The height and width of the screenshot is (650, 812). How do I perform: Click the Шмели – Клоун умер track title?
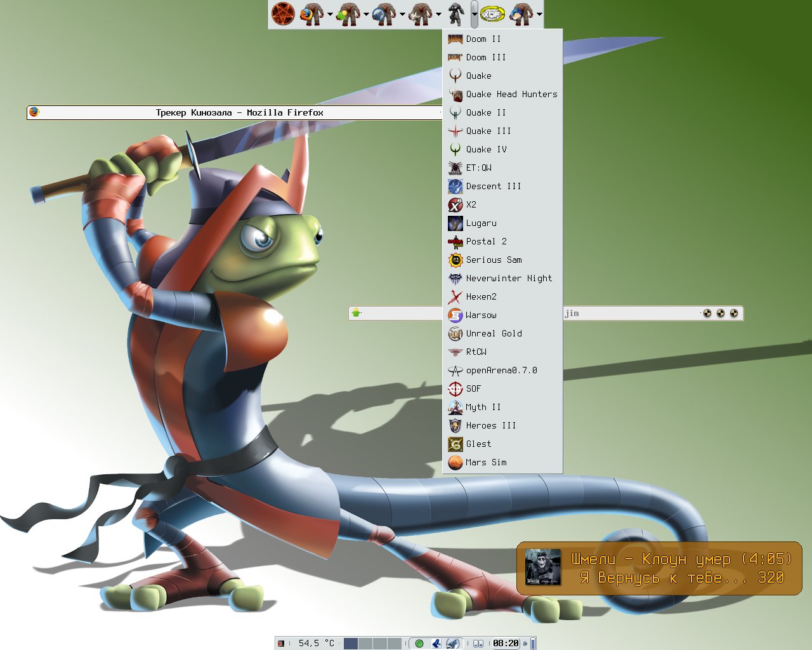pyautogui.click(x=681, y=559)
